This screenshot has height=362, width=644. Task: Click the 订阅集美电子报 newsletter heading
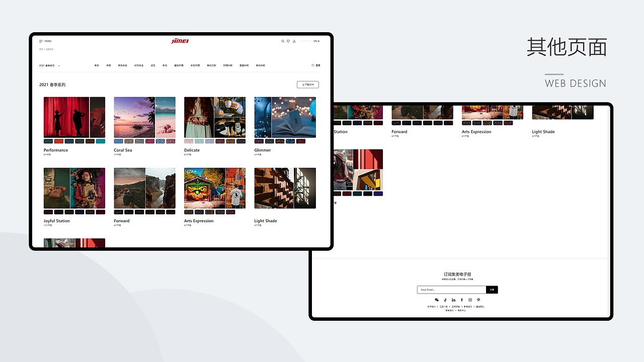457,275
